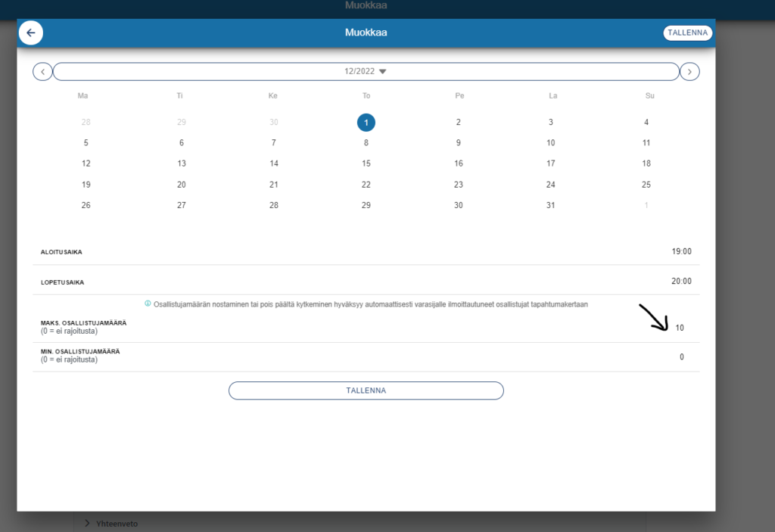Select date 24 in the calendar
Viewport: 775px width, 532px height.
(551, 185)
